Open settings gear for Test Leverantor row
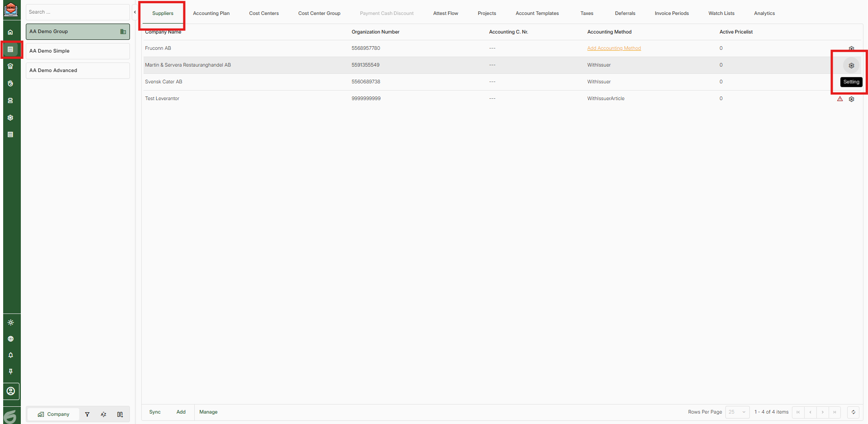 pyautogui.click(x=851, y=99)
